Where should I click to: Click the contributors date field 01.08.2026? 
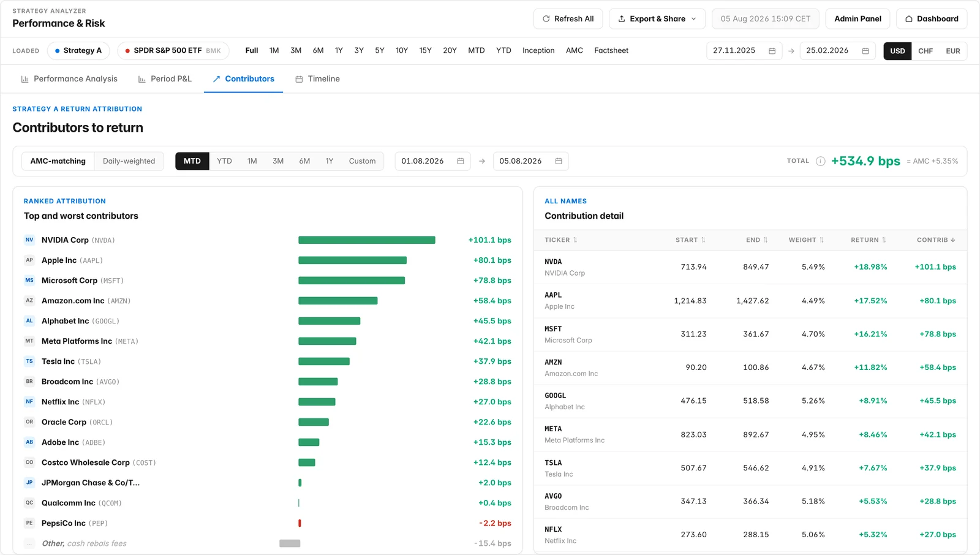pos(432,161)
